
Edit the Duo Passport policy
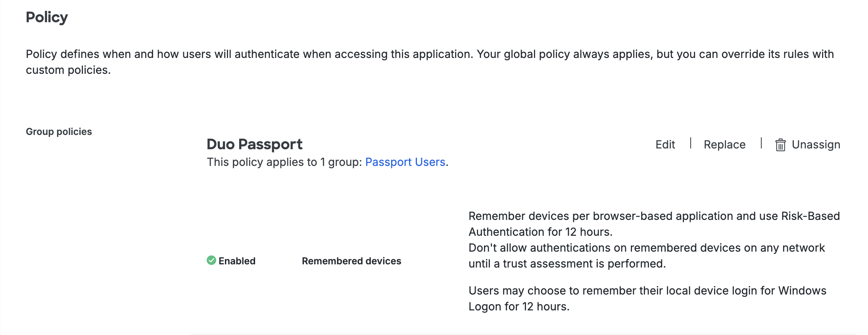pos(665,144)
